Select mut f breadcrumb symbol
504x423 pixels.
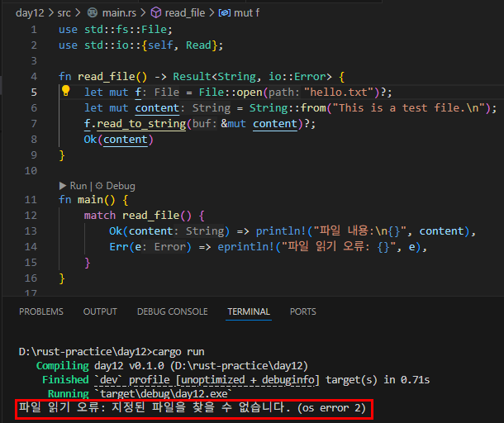click(x=246, y=13)
